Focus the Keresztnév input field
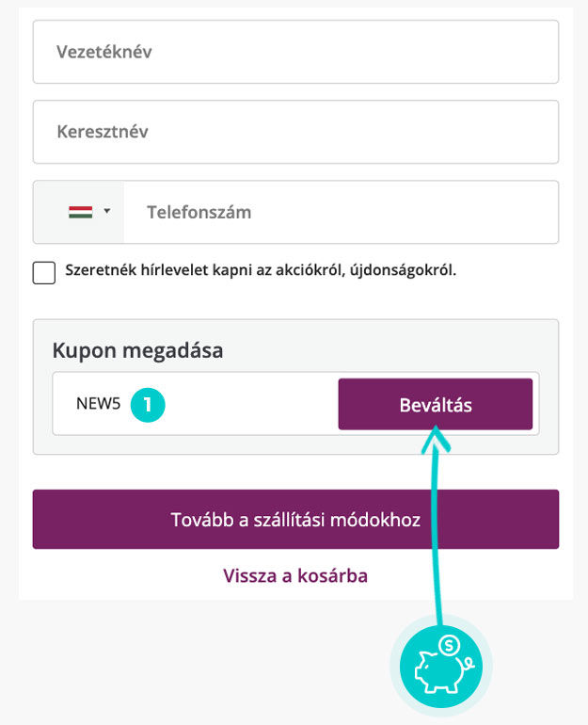The height and width of the screenshot is (725, 588). 295,132
